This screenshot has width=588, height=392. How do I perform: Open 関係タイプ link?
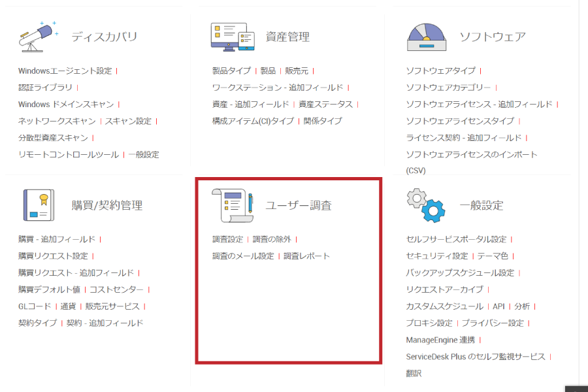tap(323, 121)
